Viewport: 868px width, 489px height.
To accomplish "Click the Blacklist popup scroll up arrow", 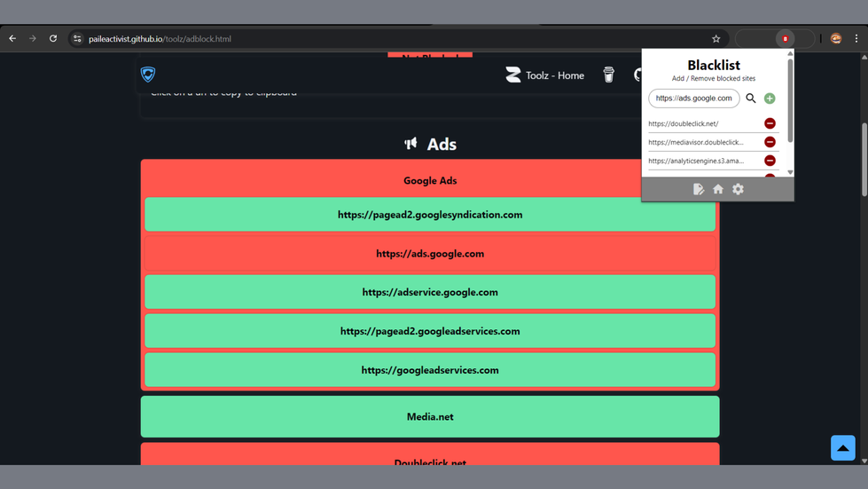I will pos(790,54).
